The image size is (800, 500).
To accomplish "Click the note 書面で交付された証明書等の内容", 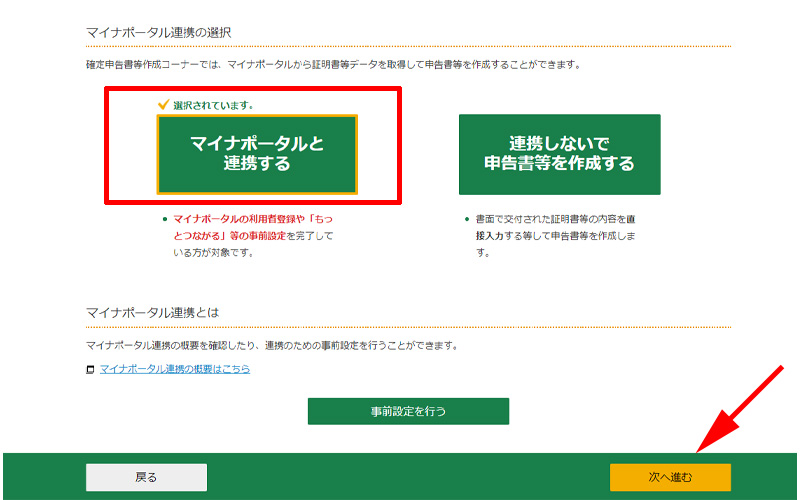I will point(556,236).
